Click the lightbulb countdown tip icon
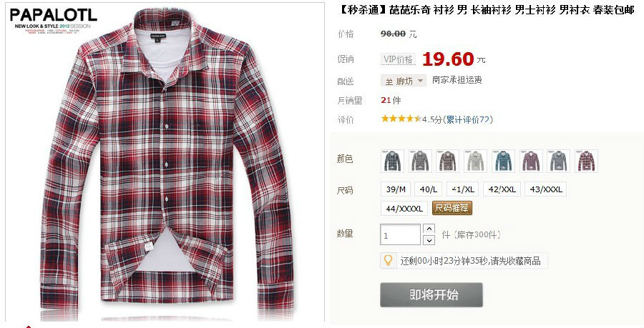 coord(388,260)
